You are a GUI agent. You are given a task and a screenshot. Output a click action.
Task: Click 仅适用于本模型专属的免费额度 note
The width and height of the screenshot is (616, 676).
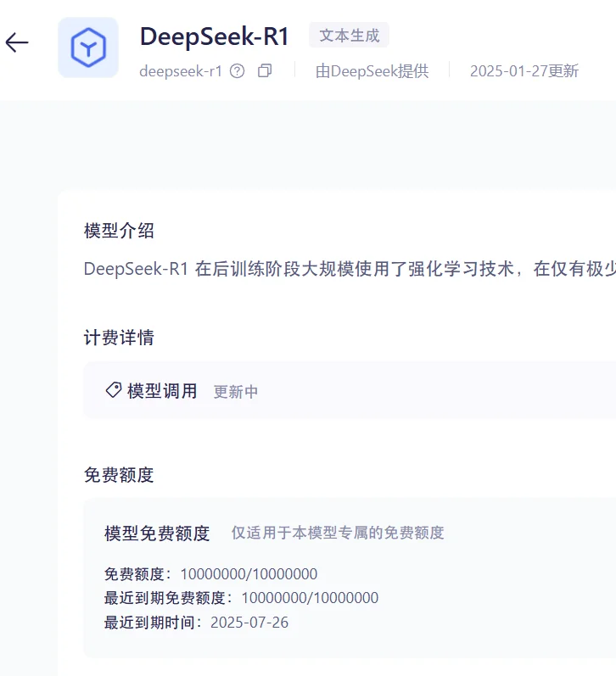pos(338,533)
